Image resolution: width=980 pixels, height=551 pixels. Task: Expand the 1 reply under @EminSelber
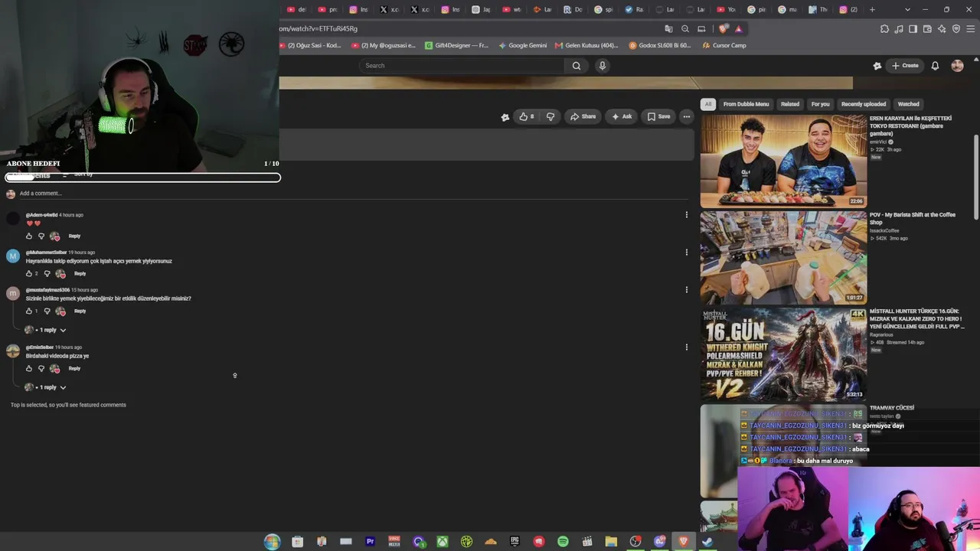pyautogui.click(x=46, y=387)
